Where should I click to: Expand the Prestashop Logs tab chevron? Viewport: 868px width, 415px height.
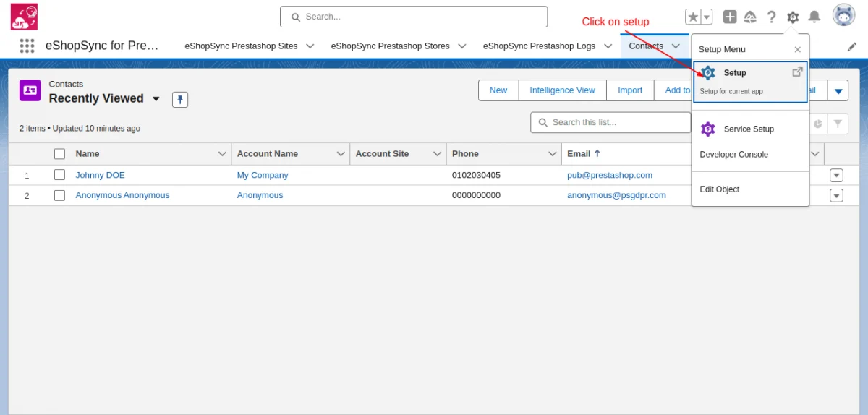tap(608, 46)
